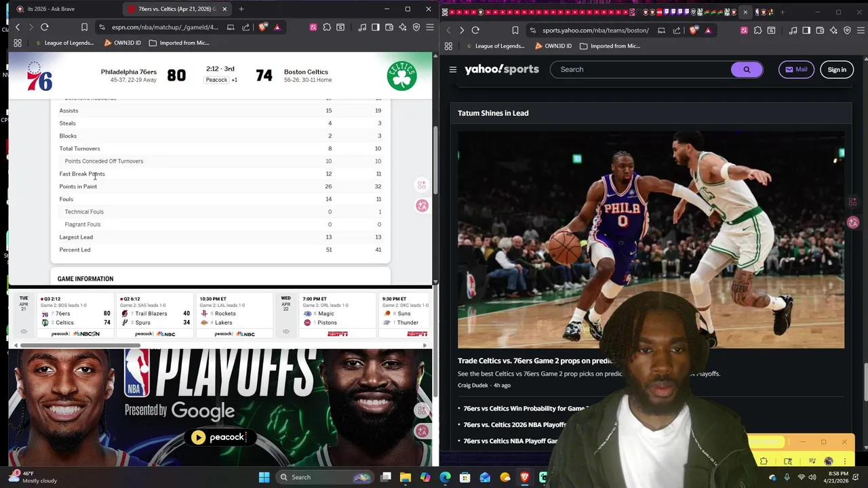Open Brave Rewards triangle icon in ESPN window
The height and width of the screenshot is (488, 868).
[x=277, y=27]
